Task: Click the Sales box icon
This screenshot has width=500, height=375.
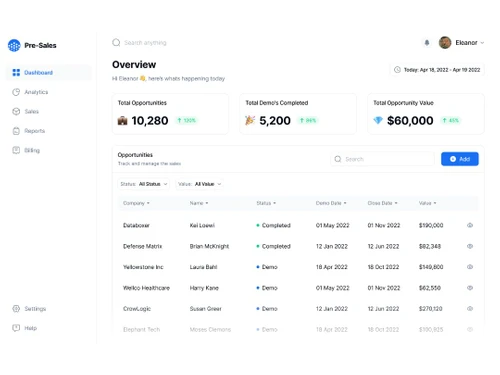Action: tap(16, 111)
